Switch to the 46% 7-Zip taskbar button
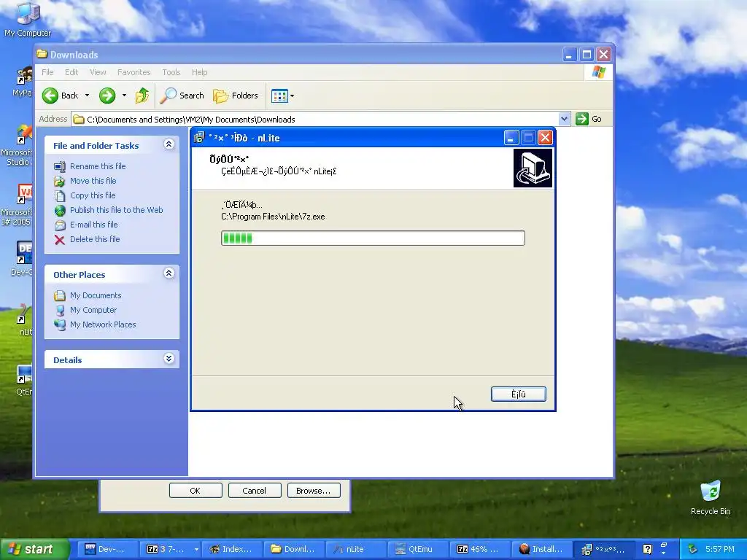The width and height of the screenshot is (747, 560). (x=480, y=550)
